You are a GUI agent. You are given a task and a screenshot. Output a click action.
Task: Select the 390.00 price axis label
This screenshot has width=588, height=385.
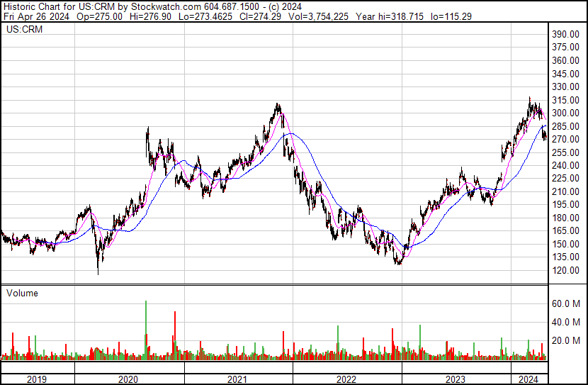565,34
